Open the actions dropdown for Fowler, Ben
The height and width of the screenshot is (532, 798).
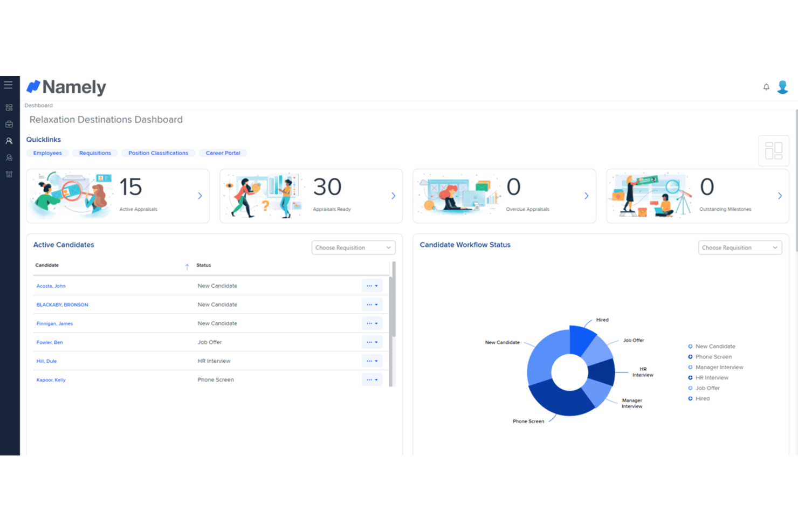pos(372,342)
